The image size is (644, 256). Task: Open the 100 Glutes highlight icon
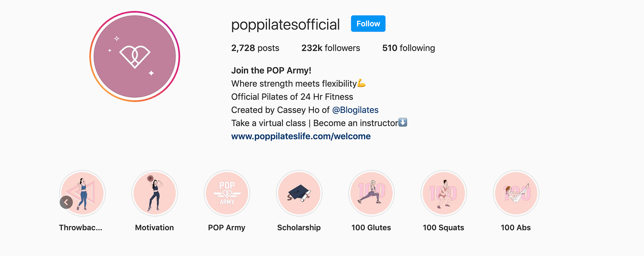click(372, 193)
